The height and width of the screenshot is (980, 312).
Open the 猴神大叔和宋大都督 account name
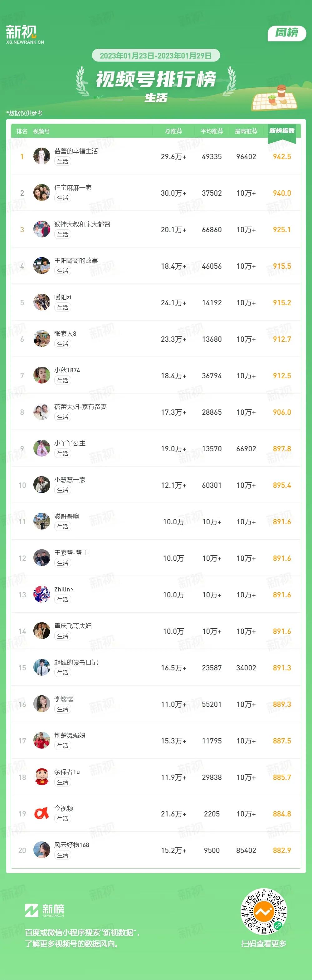pyautogui.click(x=82, y=224)
